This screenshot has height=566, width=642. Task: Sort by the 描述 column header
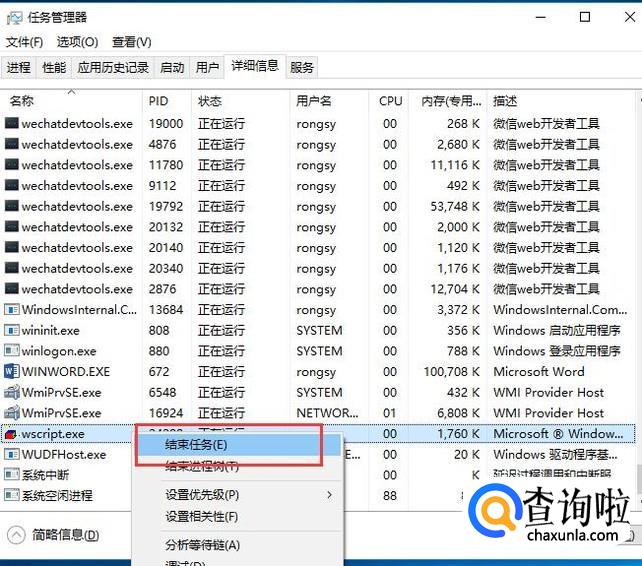[561, 101]
